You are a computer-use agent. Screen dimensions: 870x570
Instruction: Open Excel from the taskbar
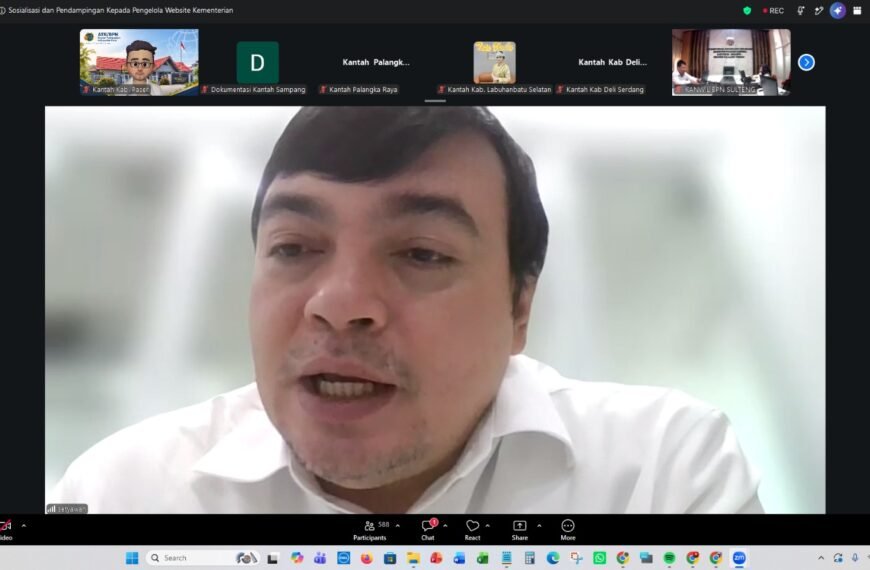point(483,558)
